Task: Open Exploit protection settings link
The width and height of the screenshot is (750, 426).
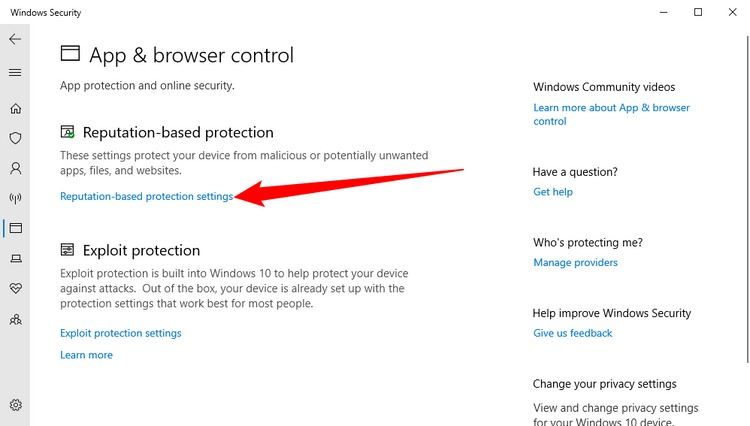Action: pos(121,333)
